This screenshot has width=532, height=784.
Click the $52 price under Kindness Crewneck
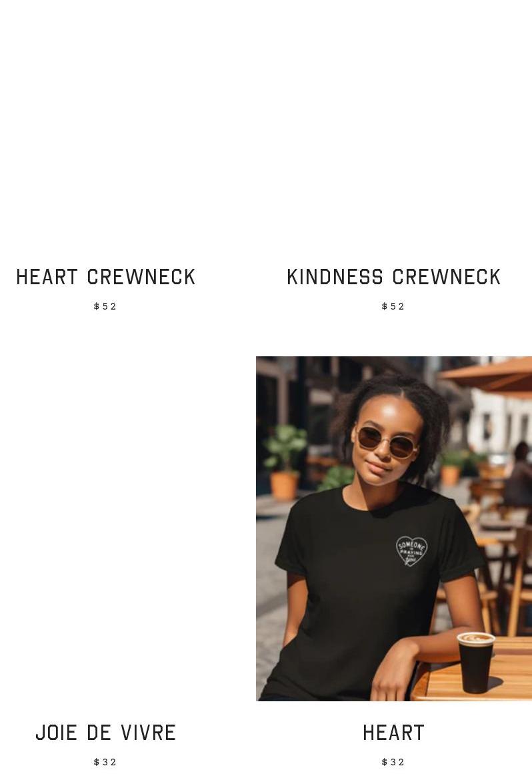point(393,306)
